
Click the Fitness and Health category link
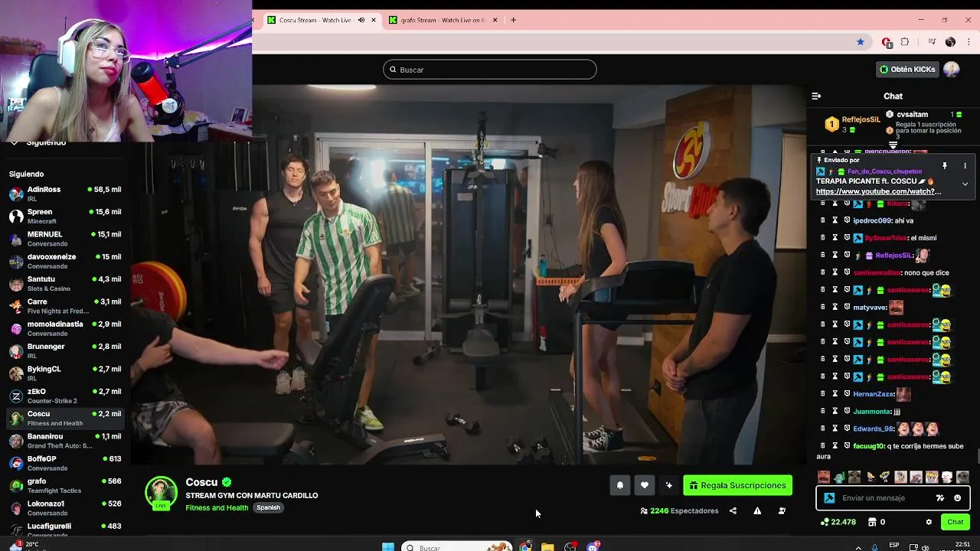[x=217, y=507]
